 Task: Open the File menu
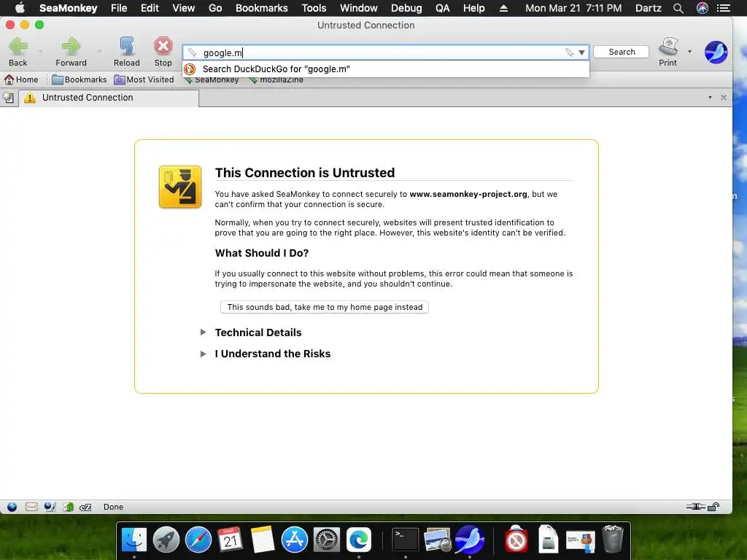pyautogui.click(x=119, y=8)
